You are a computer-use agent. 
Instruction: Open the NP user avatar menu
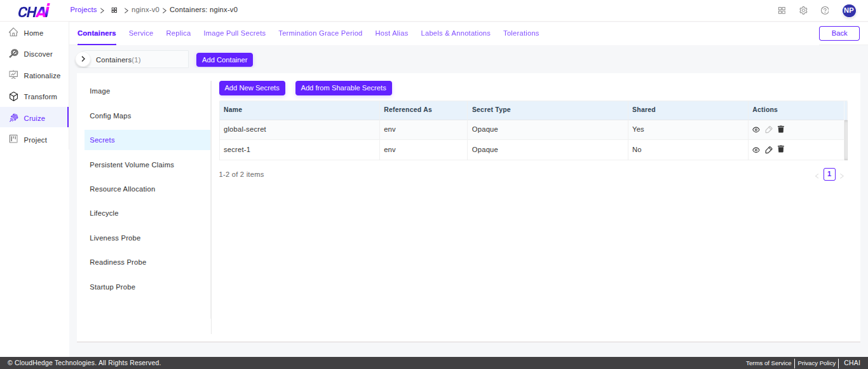849,10
